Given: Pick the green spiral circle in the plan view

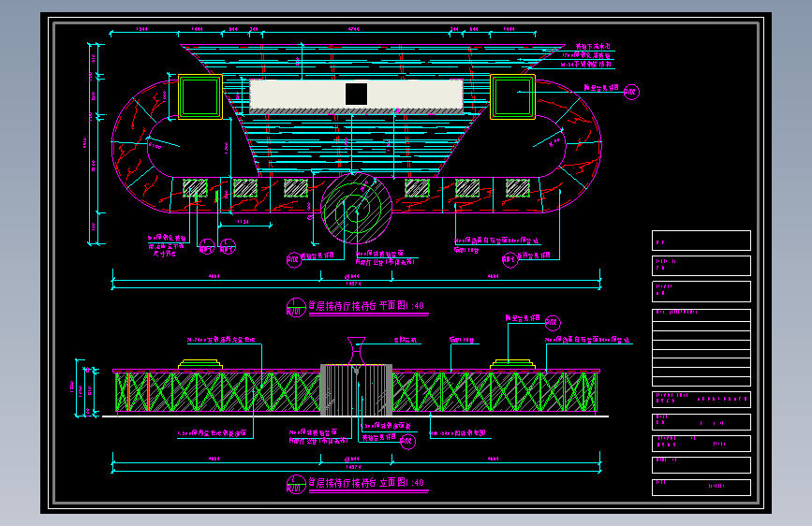Looking at the screenshot, I should (x=356, y=209).
